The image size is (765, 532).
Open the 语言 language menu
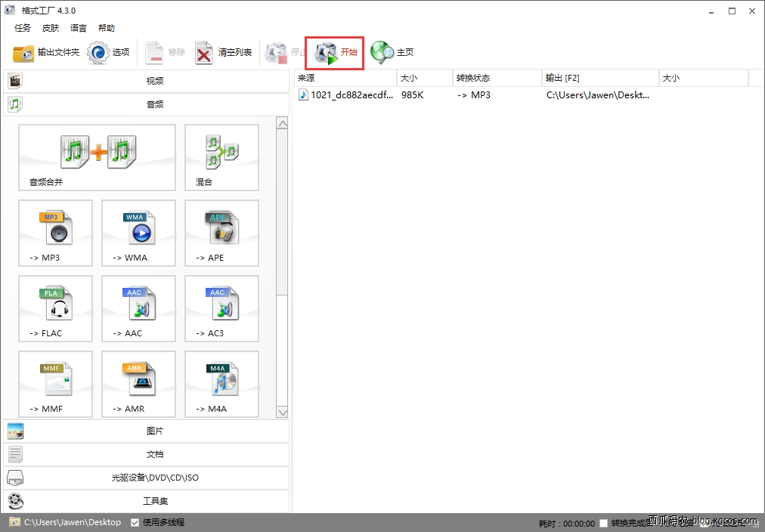click(79, 28)
